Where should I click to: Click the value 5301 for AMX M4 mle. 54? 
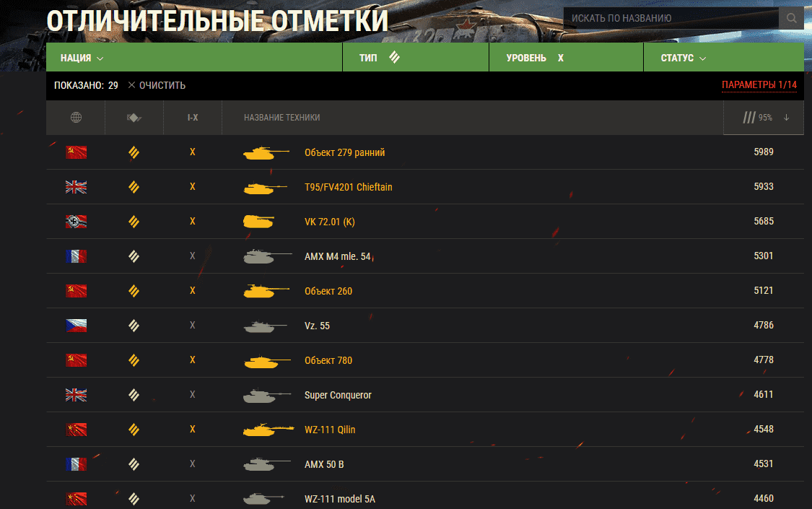click(764, 256)
